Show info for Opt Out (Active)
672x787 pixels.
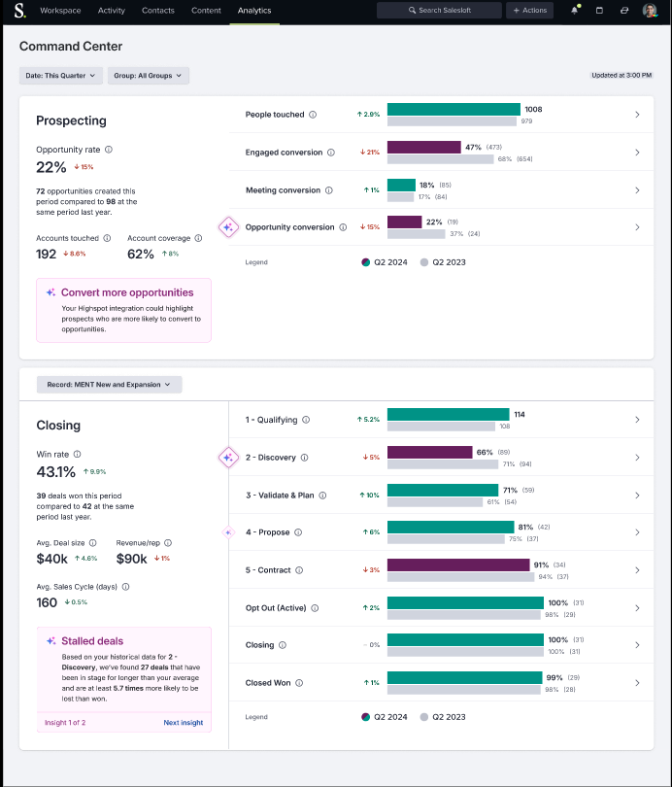tap(315, 608)
